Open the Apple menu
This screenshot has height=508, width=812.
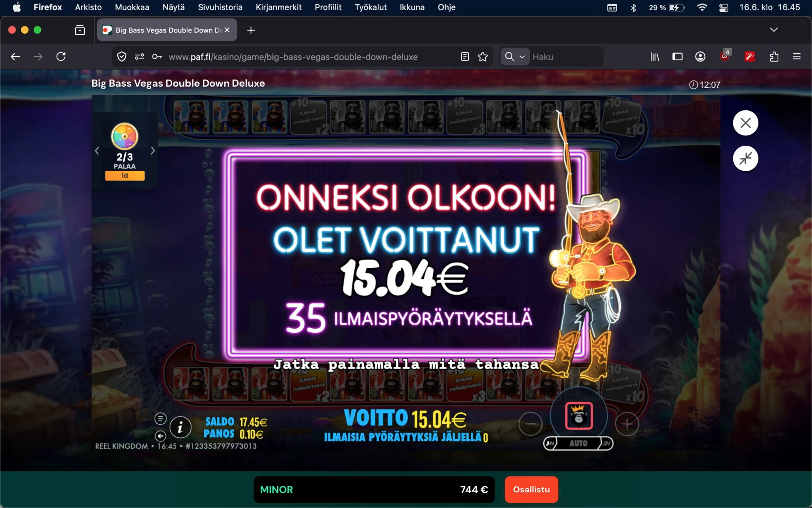click(16, 7)
